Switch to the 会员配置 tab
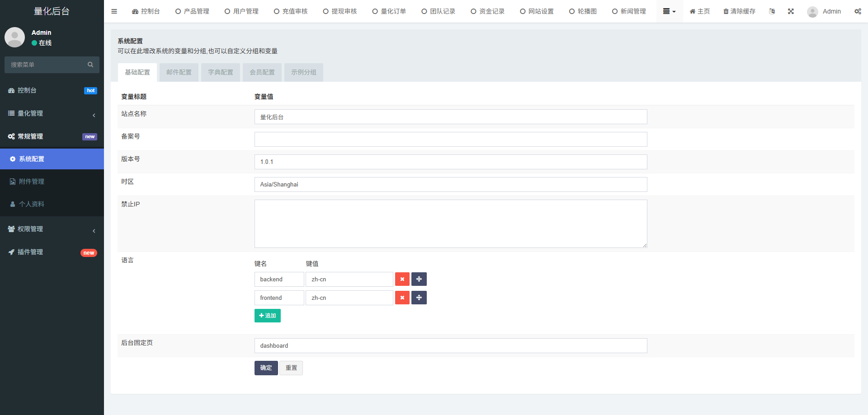Image resolution: width=868 pixels, height=415 pixels. (x=262, y=72)
